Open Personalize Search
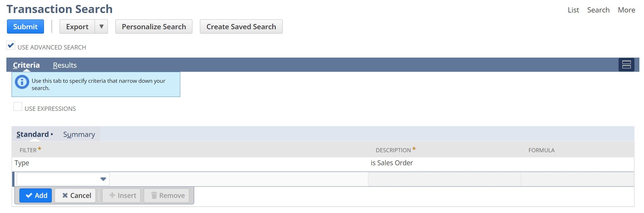The image size is (644, 213). [154, 26]
